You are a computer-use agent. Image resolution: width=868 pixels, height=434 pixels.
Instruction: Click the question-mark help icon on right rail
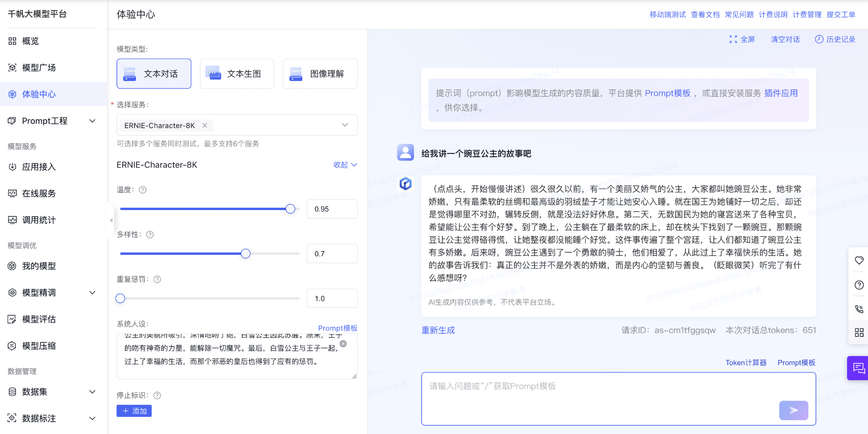(859, 285)
